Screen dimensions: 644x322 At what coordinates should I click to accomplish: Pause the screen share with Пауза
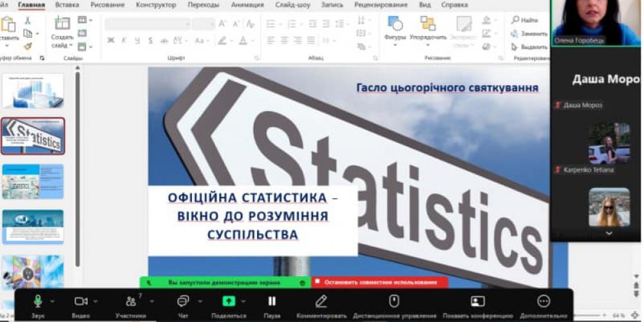click(272, 301)
